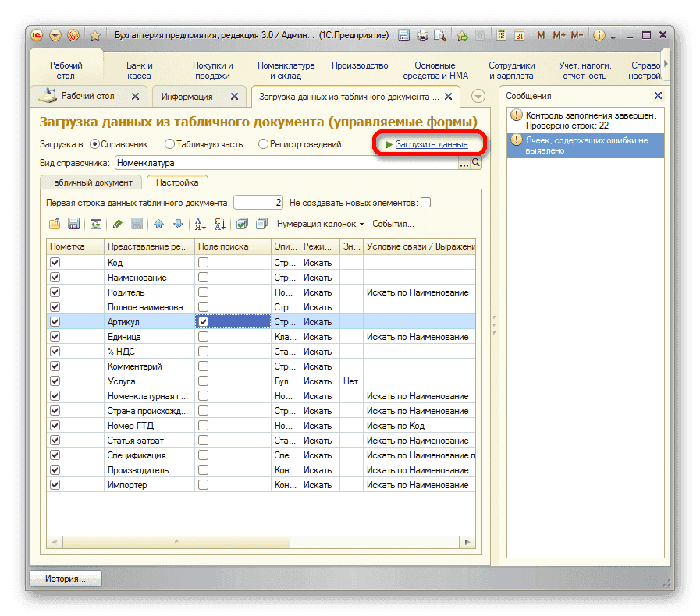Viewport: 700px width, 616px height.
Task: Click the Загрузить данные link
Action: tap(431, 144)
